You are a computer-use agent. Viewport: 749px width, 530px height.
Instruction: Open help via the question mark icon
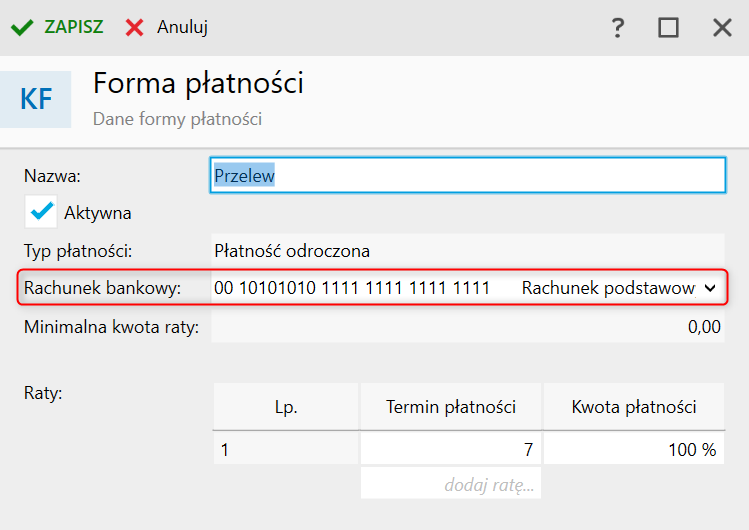618,27
